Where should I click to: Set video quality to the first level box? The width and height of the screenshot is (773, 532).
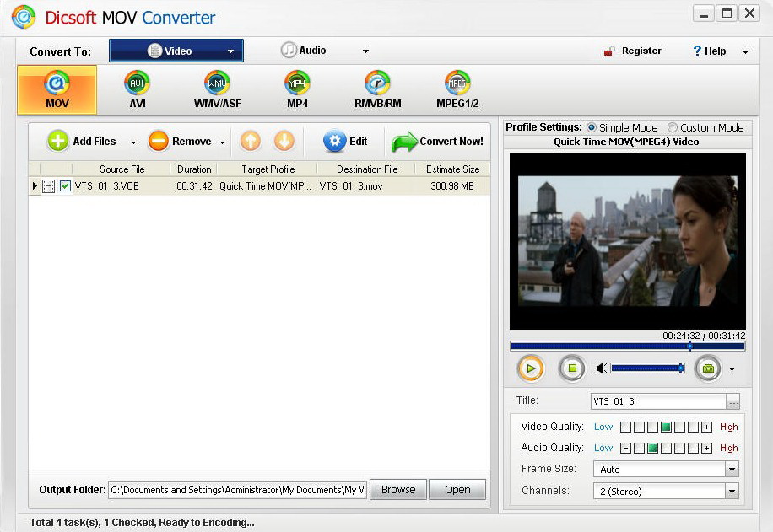[639, 427]
